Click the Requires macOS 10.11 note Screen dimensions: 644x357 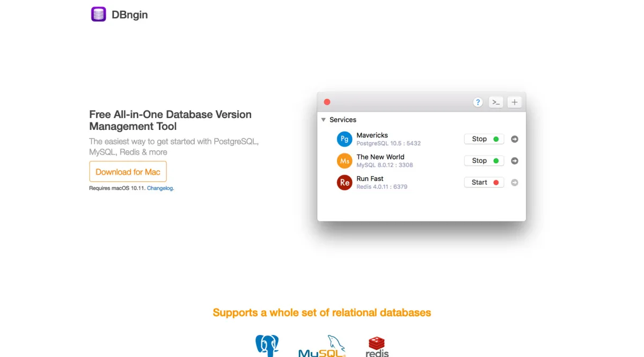[x=117, y=188]
